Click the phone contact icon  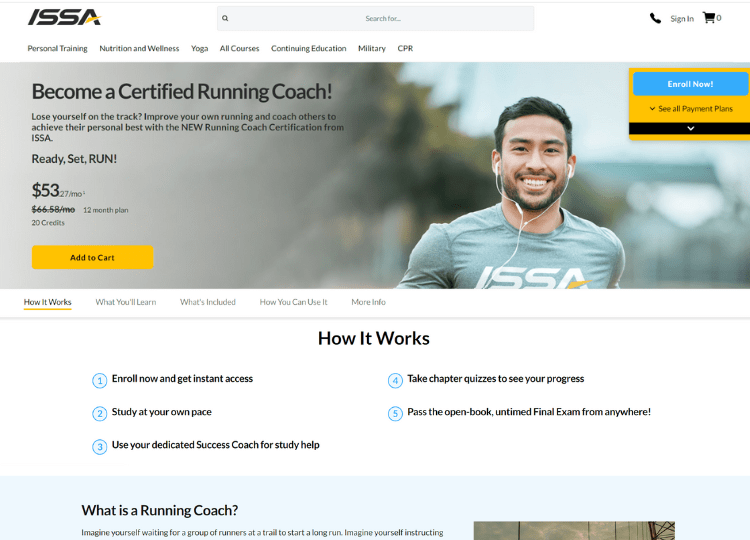(655, 18)
